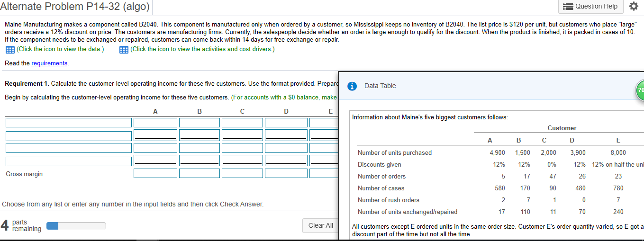Open the settings gear icon

pyautogui.click(x=634, y=6)
